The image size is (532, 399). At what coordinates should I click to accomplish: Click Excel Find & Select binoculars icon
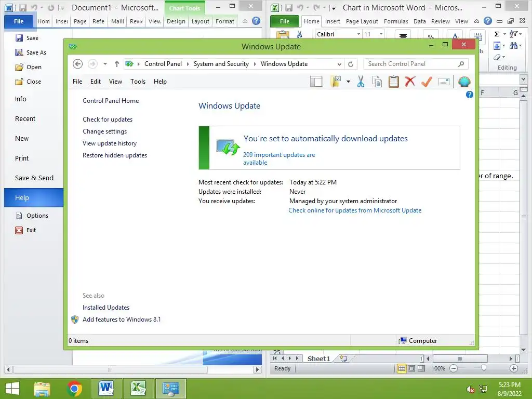pos(513,46)
